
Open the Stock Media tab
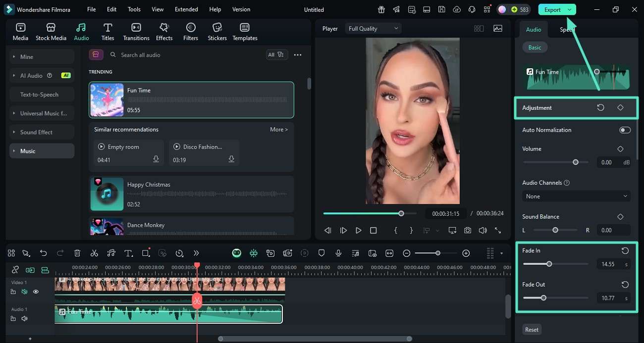51,32
